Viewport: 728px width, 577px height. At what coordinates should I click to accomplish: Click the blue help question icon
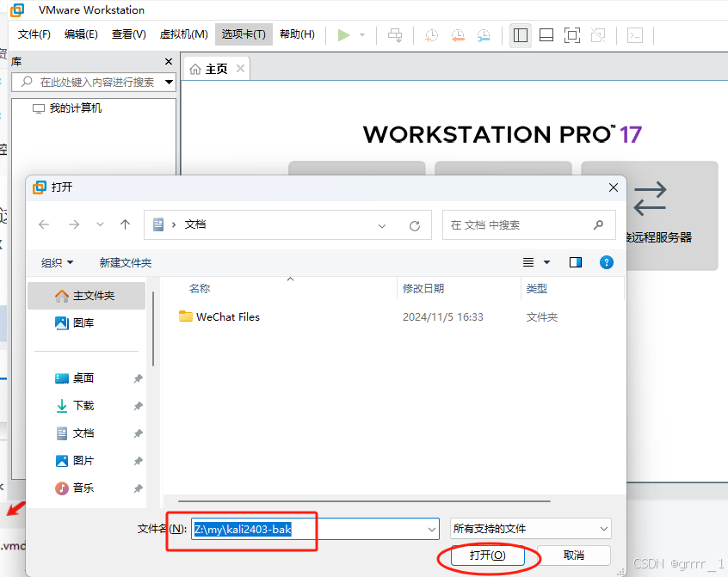(x=607, y=262)
